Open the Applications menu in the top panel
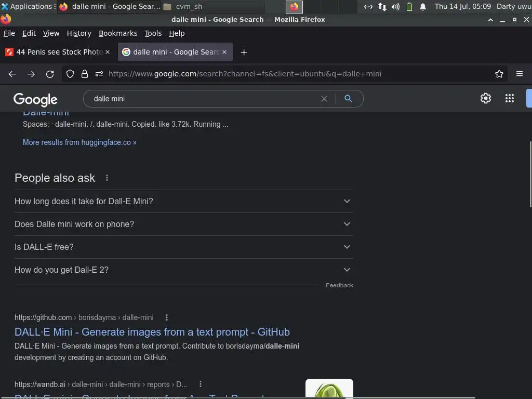 click(x=28, y=6)
